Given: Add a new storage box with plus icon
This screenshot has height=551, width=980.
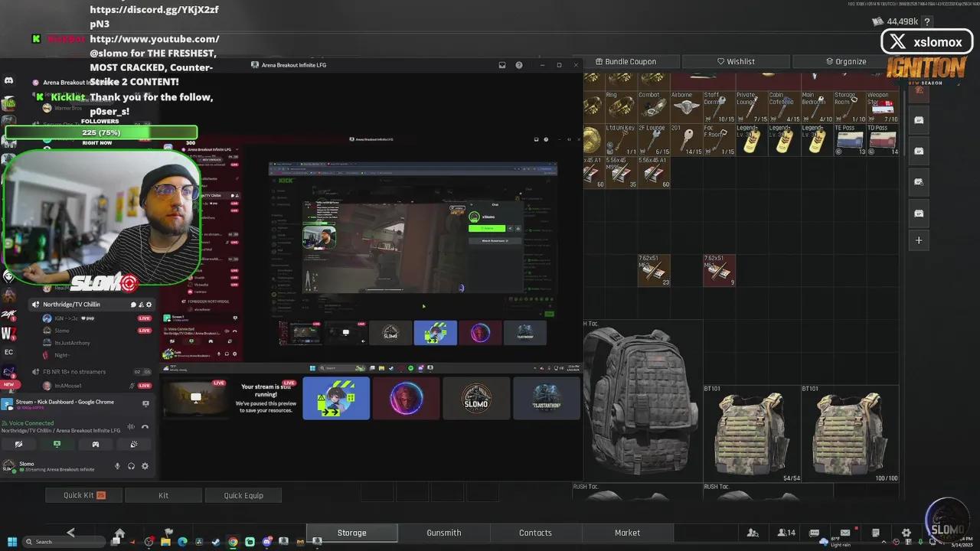Looking at the screenshot, I should [x=919, y=240].
